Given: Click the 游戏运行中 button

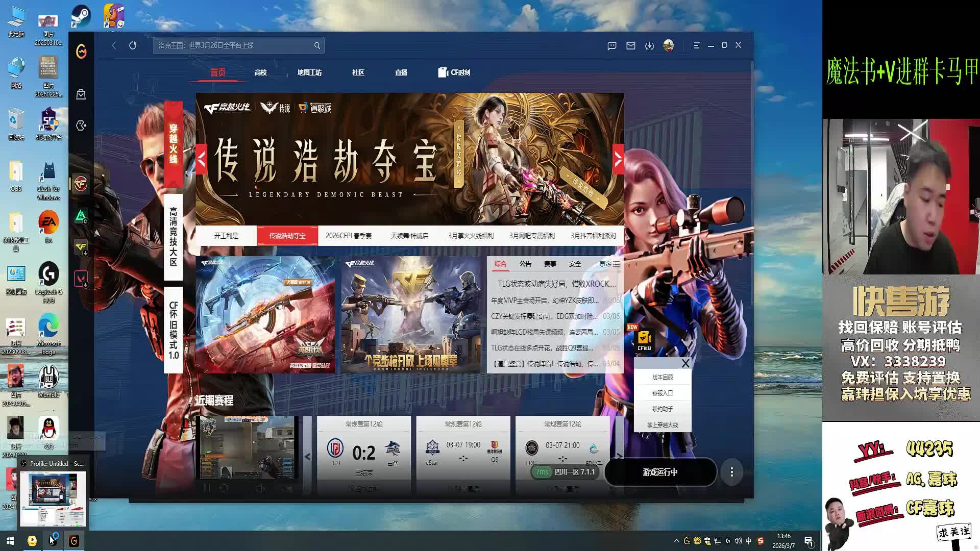Looking at the screenshot, I should [x=660, y=473].
